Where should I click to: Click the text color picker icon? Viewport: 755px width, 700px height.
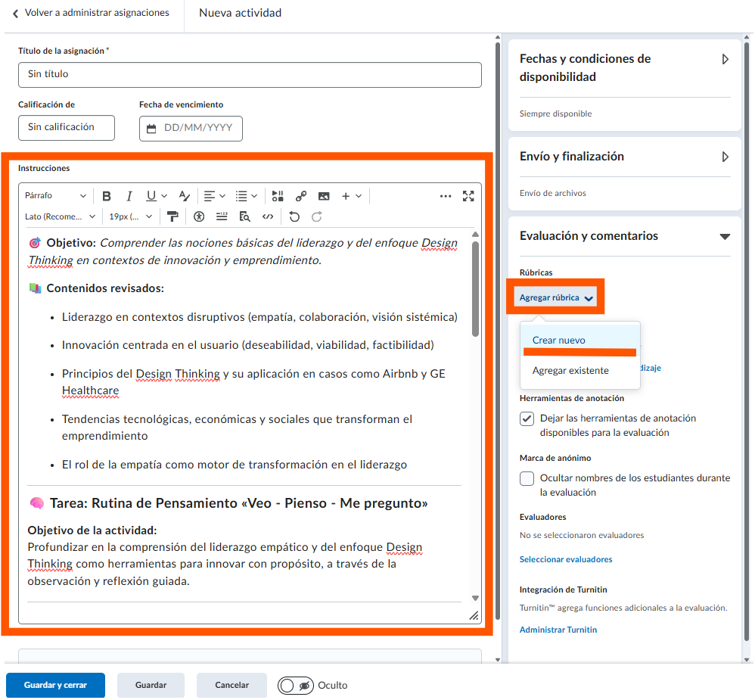[185, 196]
